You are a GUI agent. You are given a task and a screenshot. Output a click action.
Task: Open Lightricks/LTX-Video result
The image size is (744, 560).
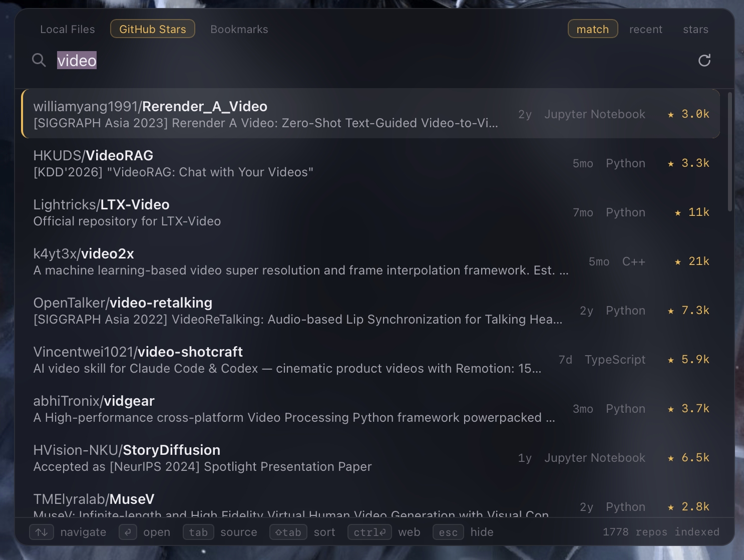(370, 212)
